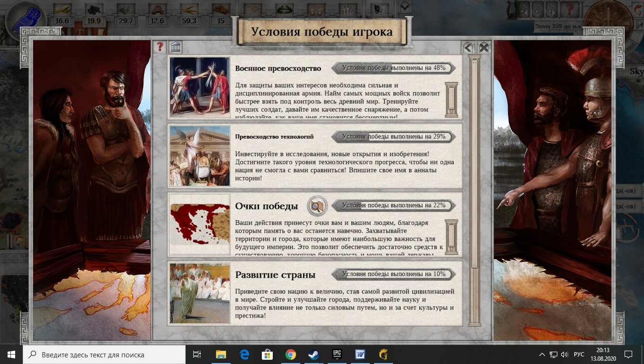
Task: Open the temple building icon in the panel
Action: [x=176, y=47]
